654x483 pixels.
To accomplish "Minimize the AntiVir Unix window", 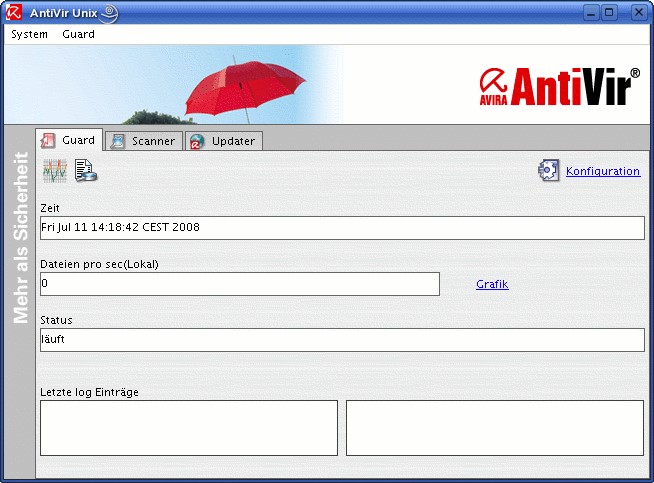I will [591, 13].
